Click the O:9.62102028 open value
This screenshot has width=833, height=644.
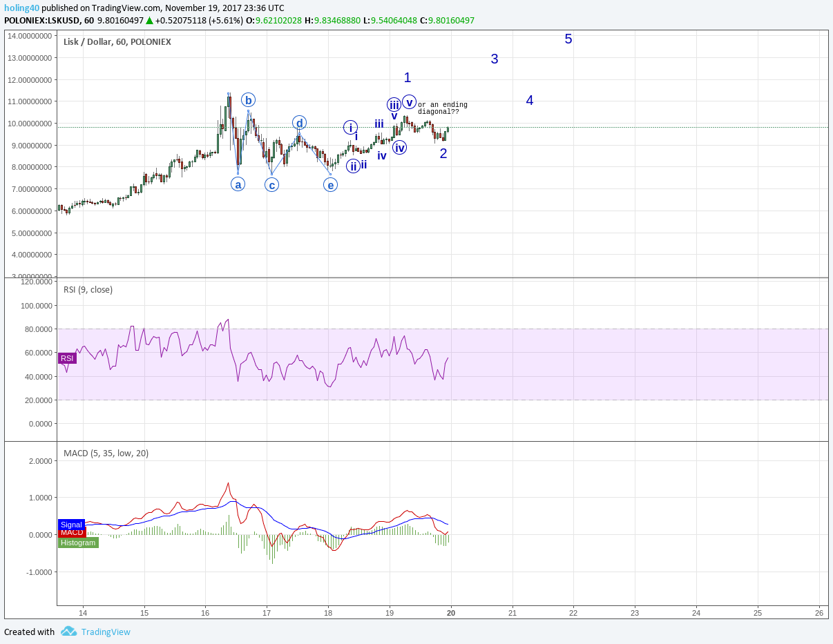pyautogui.click(x=278, y=21)
